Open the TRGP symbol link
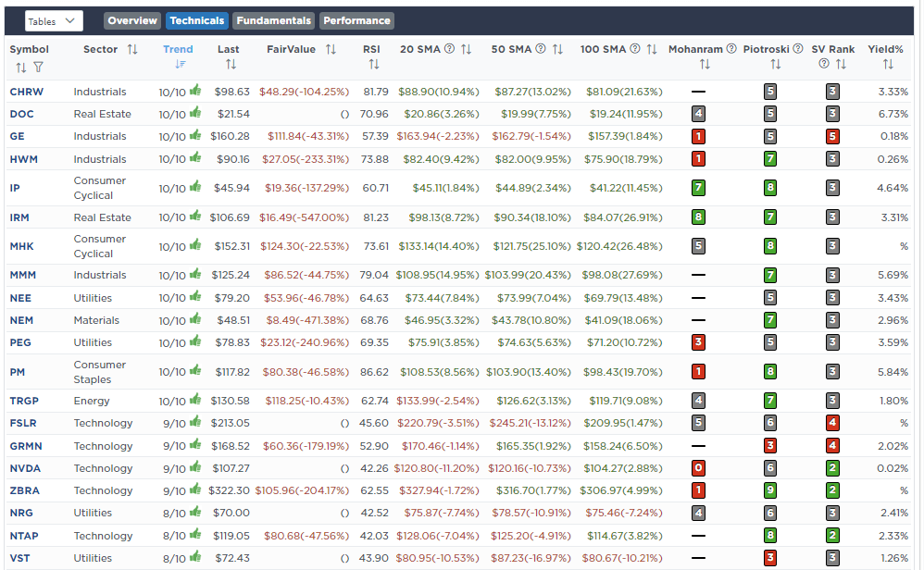This screenshot has width=924, height=570. (x=24, y=401)
